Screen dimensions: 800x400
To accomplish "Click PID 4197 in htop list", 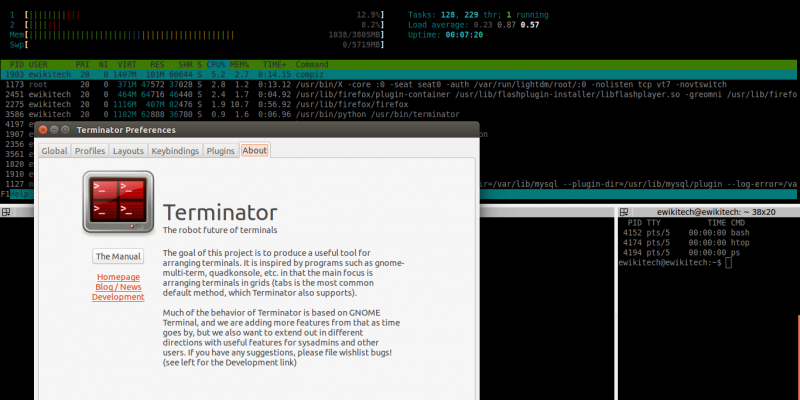I will 15,124.
